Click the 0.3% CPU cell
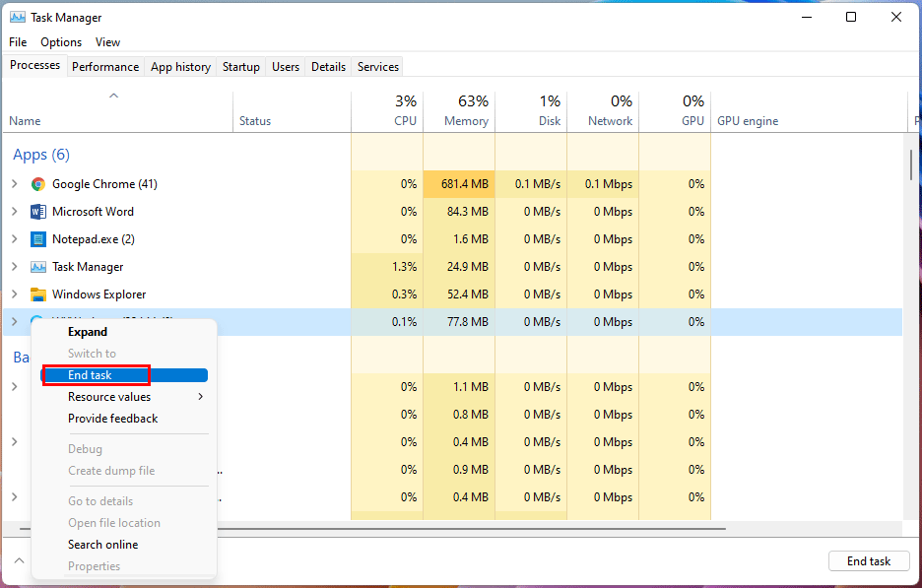The width and height of the screenshot is (922, 588). 387,294
